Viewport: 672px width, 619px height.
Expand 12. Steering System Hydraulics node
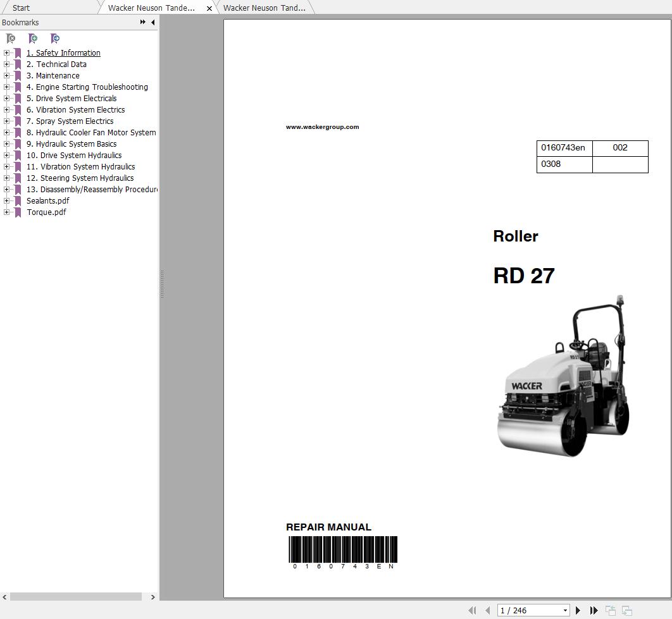coord(6,178)
